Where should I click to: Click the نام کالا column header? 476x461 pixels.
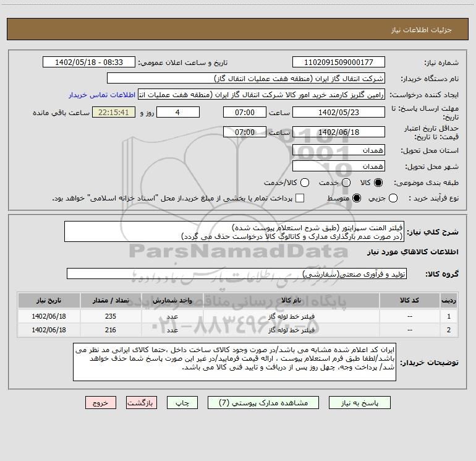(291, 300)
